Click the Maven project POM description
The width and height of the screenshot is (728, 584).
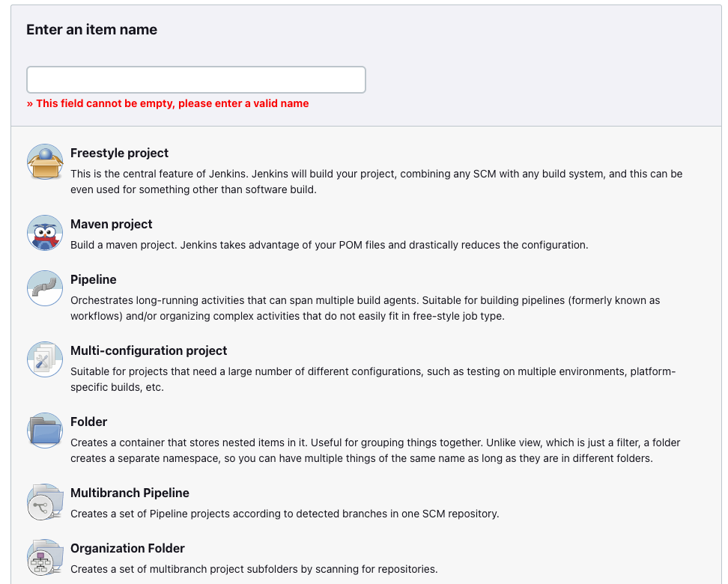tap(329, 245)
